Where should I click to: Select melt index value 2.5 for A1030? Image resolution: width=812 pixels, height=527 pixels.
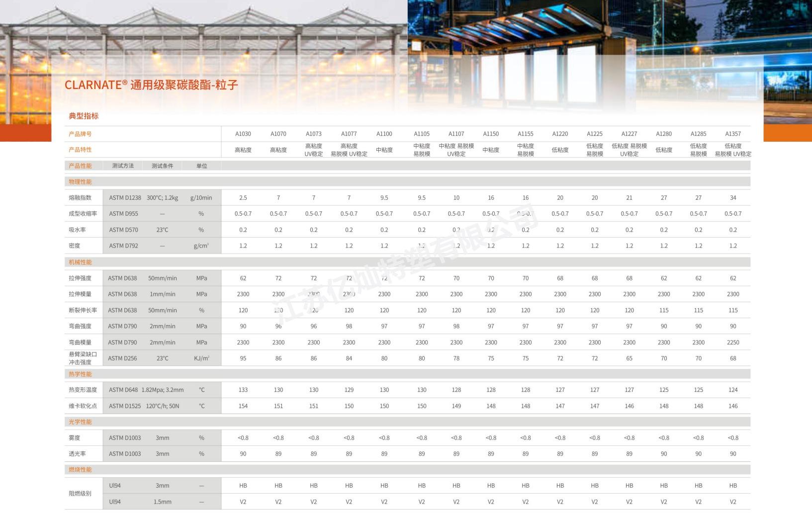point(243,198)
